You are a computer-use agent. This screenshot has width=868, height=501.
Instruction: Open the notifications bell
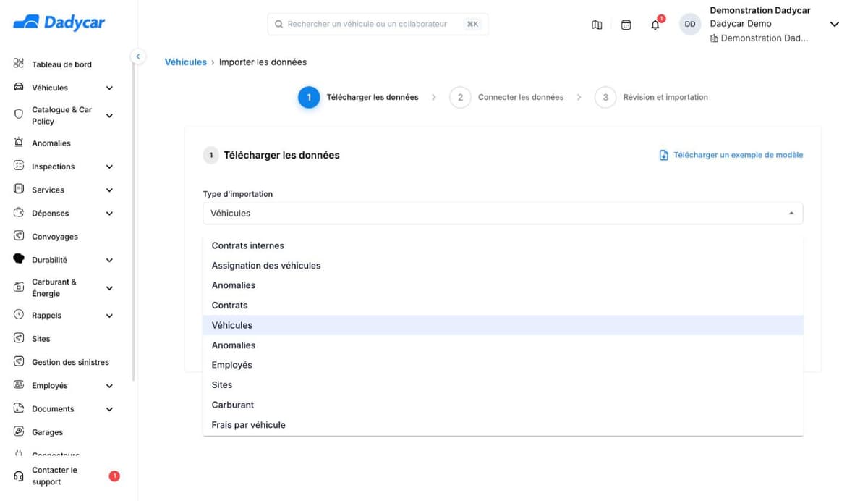[655, 25]
